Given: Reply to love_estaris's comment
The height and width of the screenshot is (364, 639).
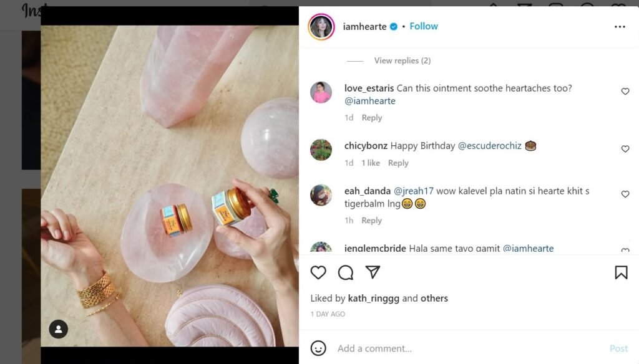Looking at the screenshot, I should click(x=372, y=118).
